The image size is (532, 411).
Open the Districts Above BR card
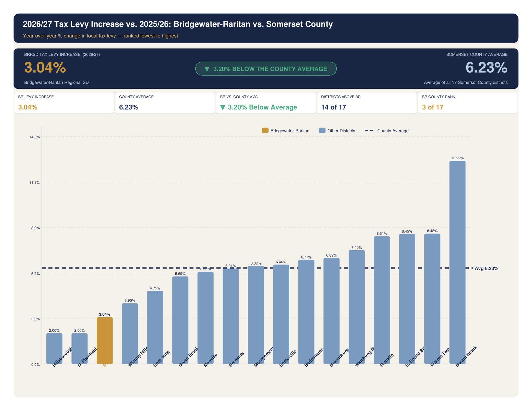[x=367, y=103]
